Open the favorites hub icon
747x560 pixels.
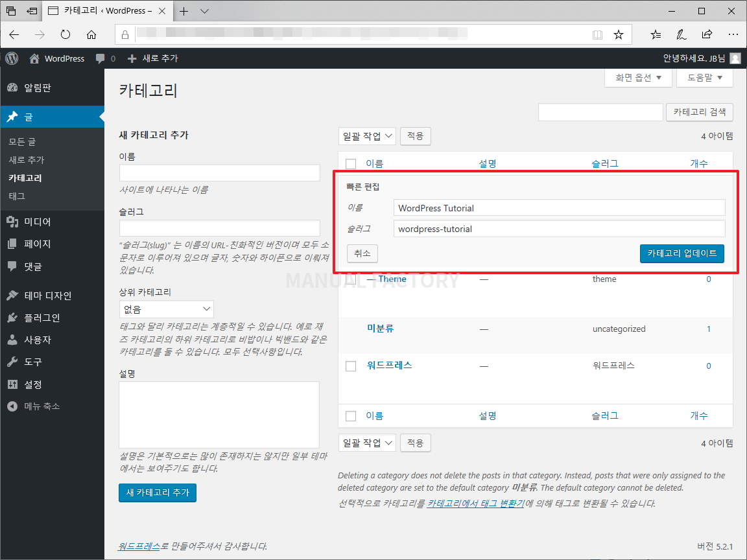(656, 34)
